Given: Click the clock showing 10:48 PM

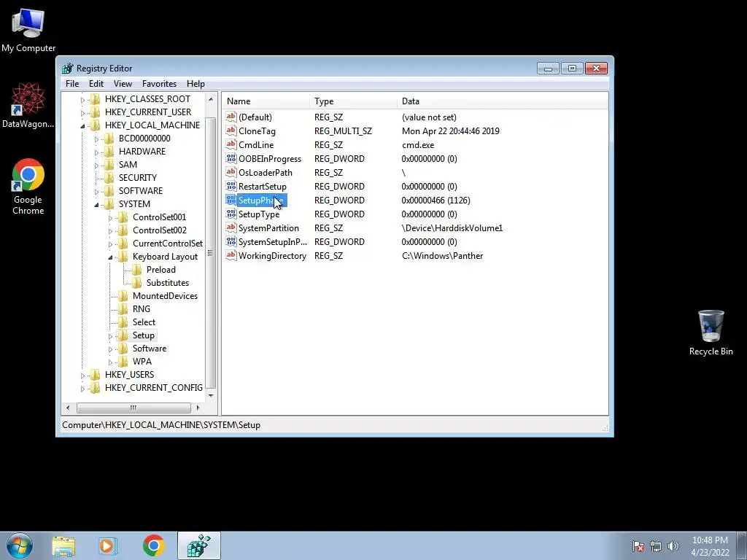Looking at the screenshot, I should tap(710, 540).
